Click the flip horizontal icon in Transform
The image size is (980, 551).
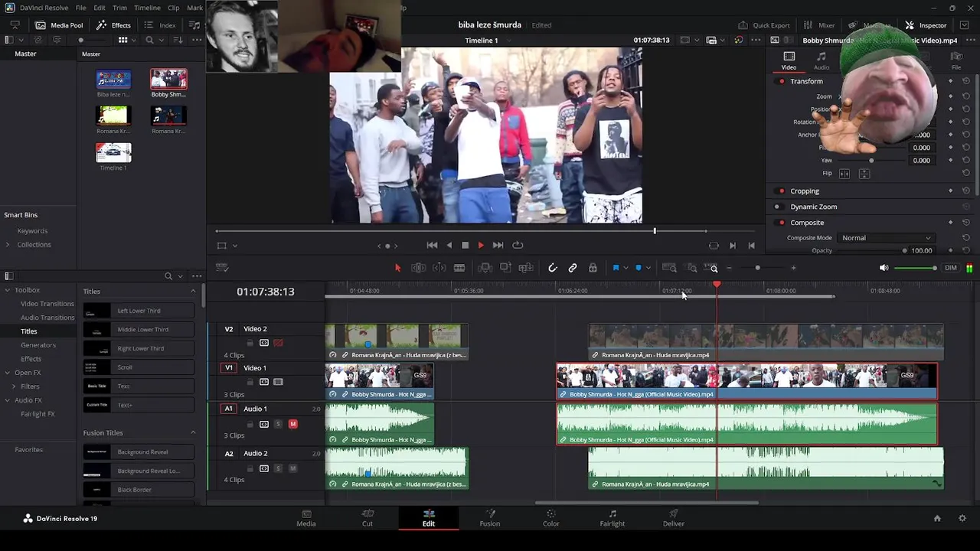point(844,174)
